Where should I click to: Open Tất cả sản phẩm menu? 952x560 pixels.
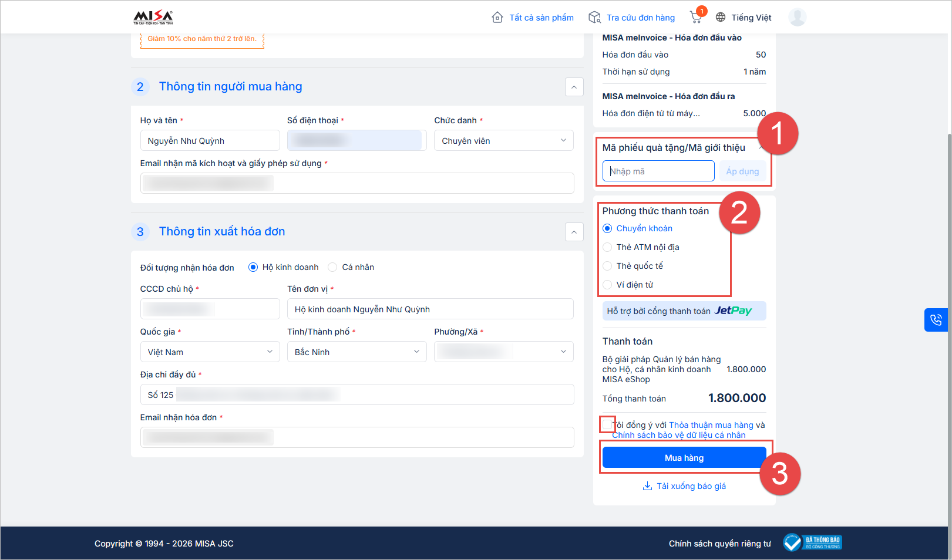533,18
